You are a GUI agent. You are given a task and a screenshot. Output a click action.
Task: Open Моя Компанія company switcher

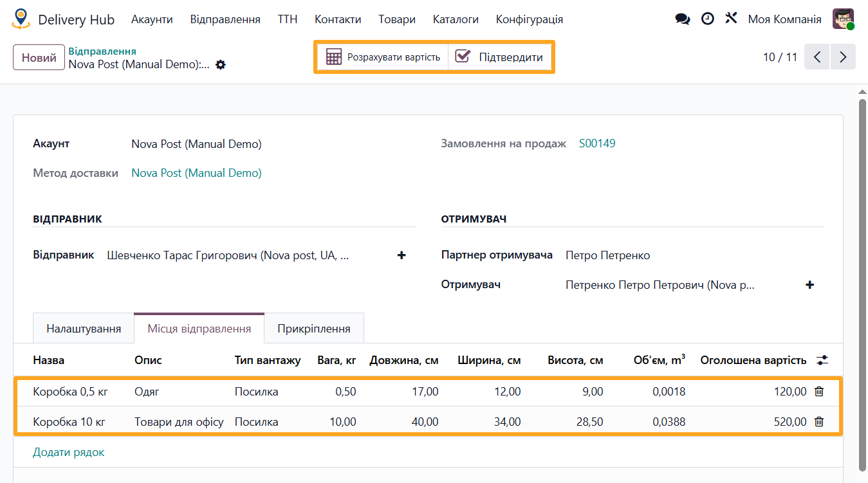click(x=784, y=19)
